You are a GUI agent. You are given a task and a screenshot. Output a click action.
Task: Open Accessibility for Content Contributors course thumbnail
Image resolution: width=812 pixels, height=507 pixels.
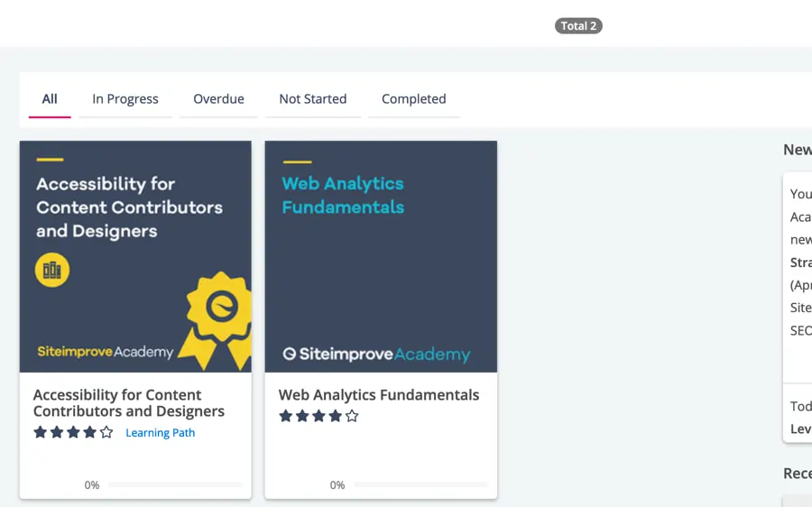pyautogui.click(x=135, y=256)
